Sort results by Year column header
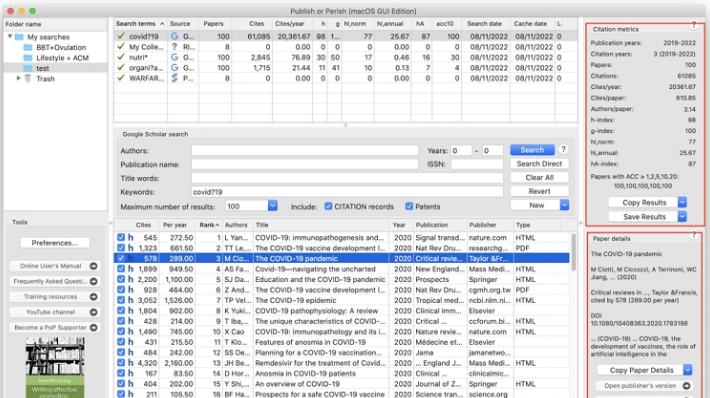 [399, 225]
